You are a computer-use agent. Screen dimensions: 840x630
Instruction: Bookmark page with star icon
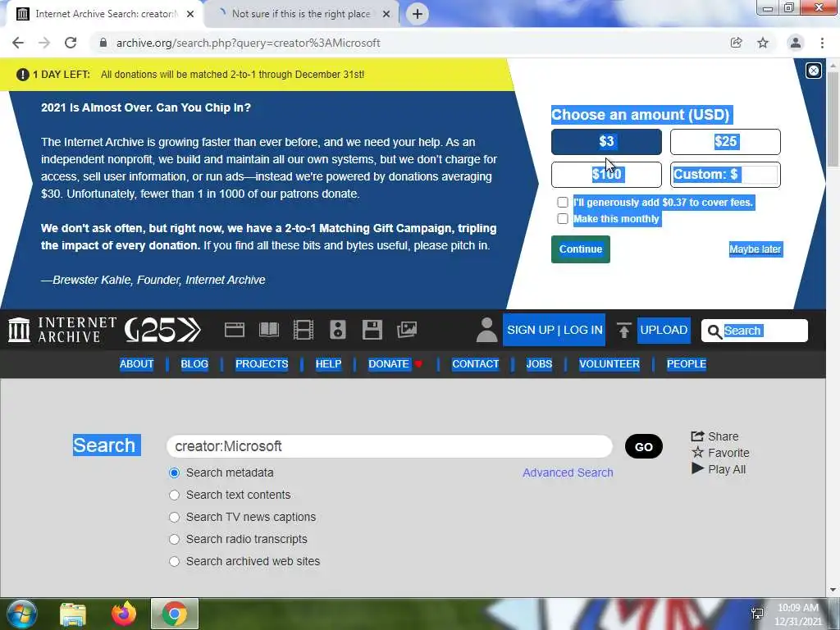[763, 43]
